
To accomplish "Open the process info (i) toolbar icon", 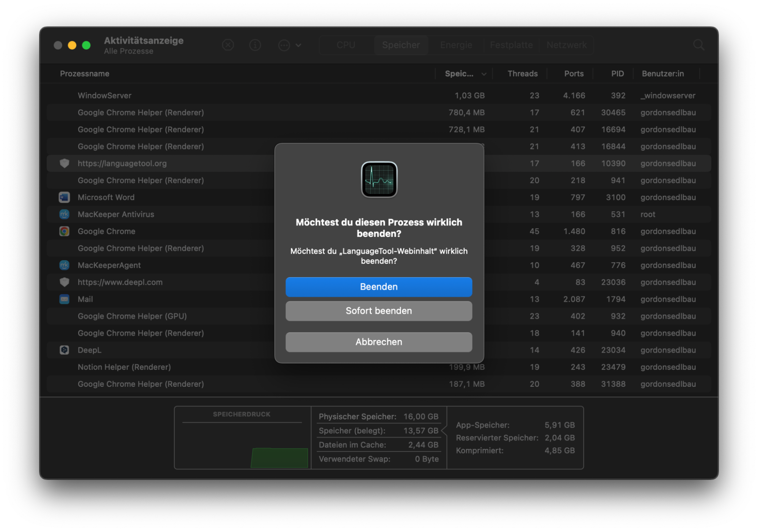I will 255,45.
